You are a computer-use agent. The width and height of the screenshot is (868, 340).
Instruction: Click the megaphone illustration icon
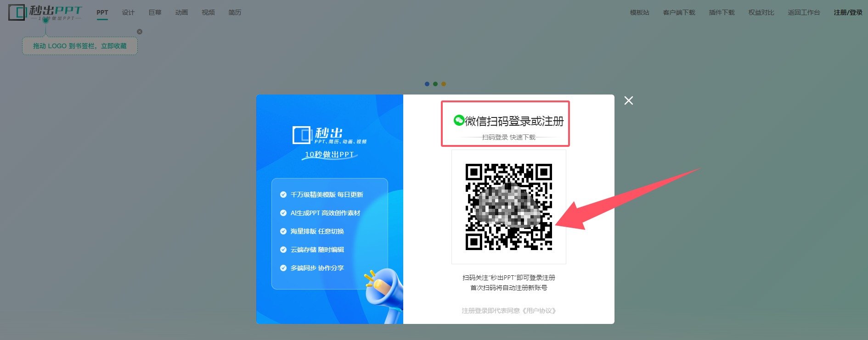pos(384,295)
